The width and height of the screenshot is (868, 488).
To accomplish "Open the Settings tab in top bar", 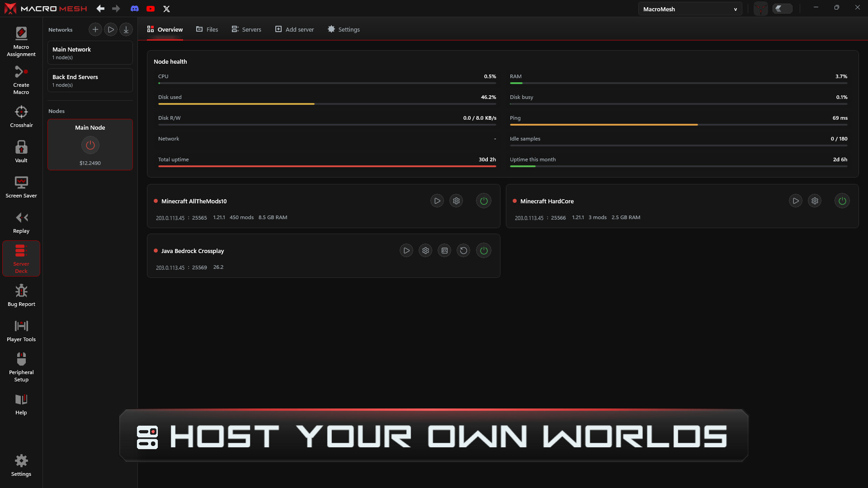I will (x=344, y=29).
